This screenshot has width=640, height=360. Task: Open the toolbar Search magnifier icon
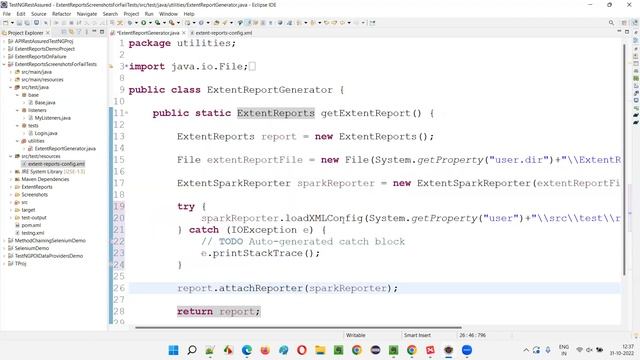611,23
